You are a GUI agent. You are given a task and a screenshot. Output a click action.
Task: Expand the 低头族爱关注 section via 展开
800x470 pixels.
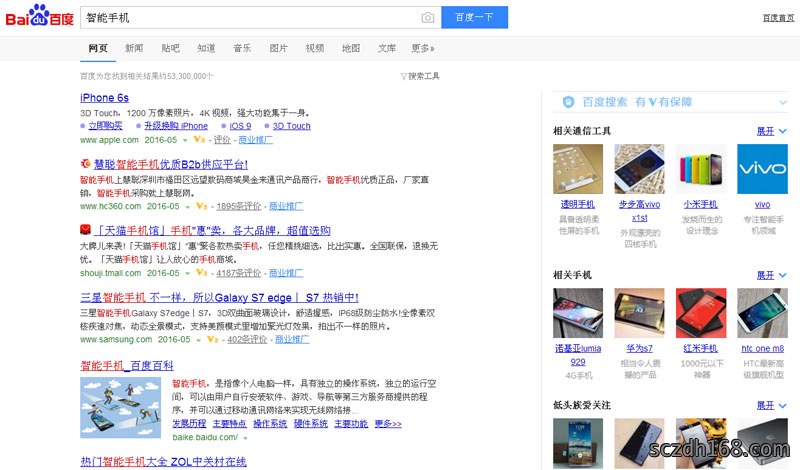coord(771,405)
